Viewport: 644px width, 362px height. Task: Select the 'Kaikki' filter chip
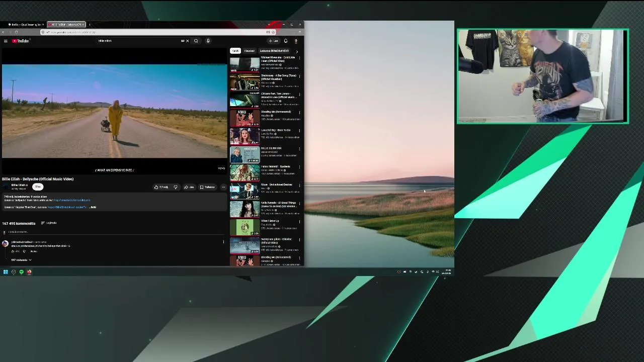[x=234, y=51]
